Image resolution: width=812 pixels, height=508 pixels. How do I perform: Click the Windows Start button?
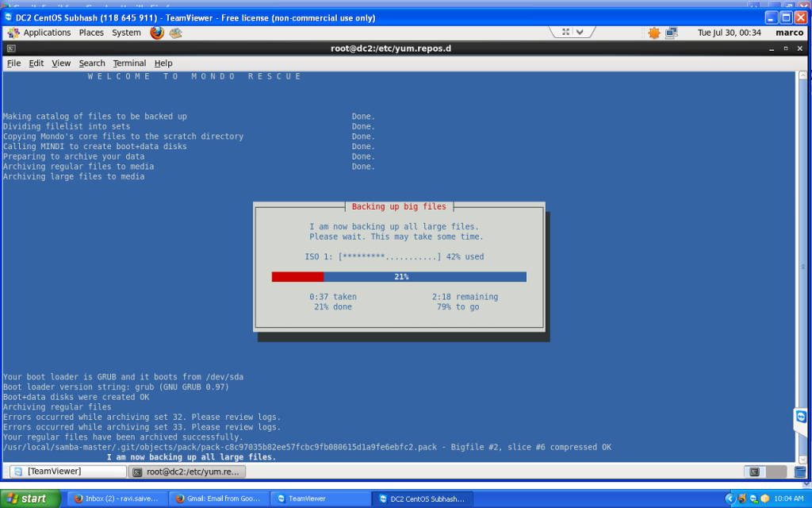coord(31,498)
